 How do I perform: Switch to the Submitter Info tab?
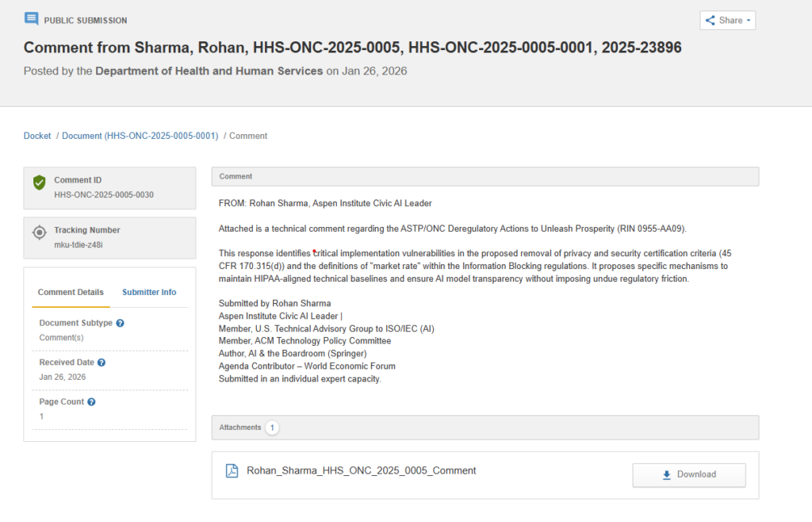(149, 292)
